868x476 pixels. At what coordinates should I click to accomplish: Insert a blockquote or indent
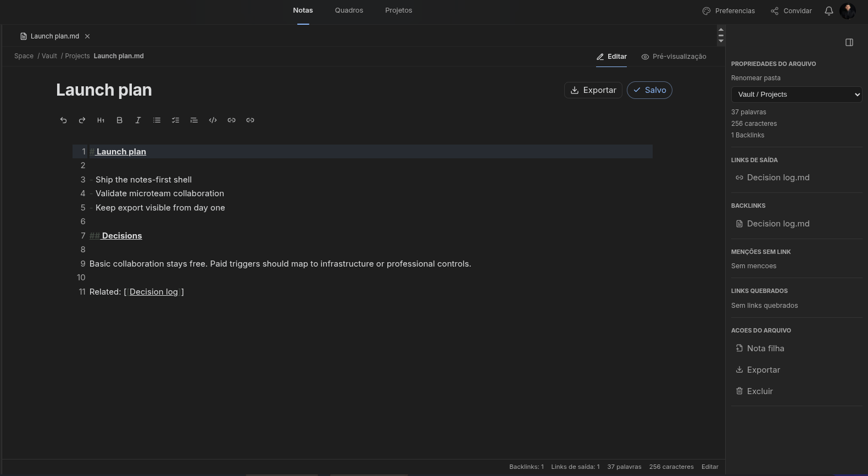pyautogui.click(x=194, y=120)
